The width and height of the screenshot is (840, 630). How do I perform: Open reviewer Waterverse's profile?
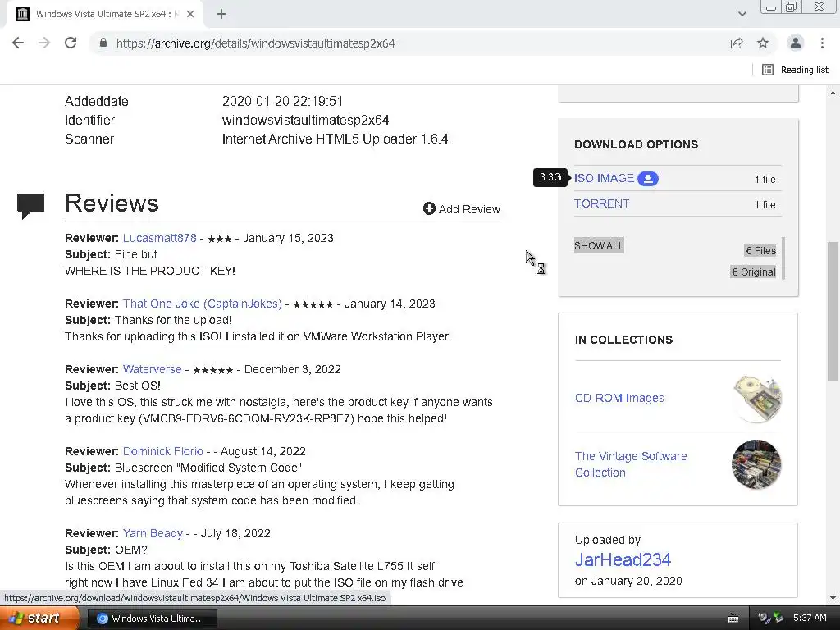pyautogui.click(x=152, y=370)
